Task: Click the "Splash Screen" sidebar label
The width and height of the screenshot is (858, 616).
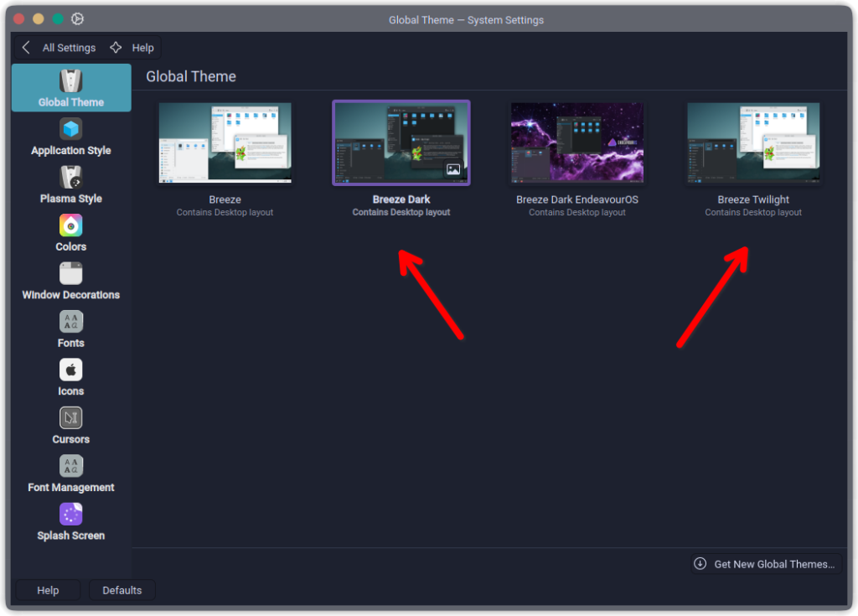Action: click(70, 536)
